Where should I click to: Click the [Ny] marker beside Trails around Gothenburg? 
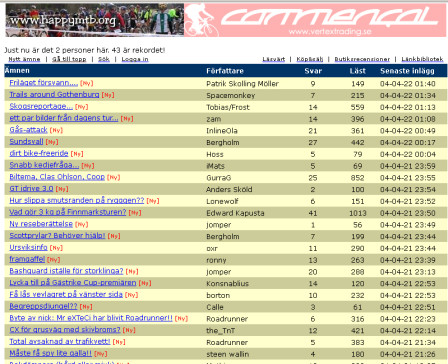tap(108, 95)
